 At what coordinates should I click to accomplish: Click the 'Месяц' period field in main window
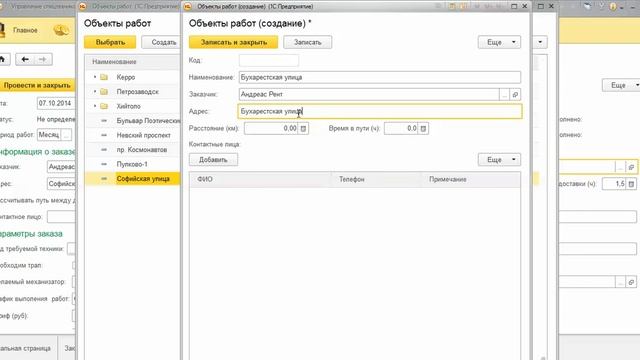point(49,134)
